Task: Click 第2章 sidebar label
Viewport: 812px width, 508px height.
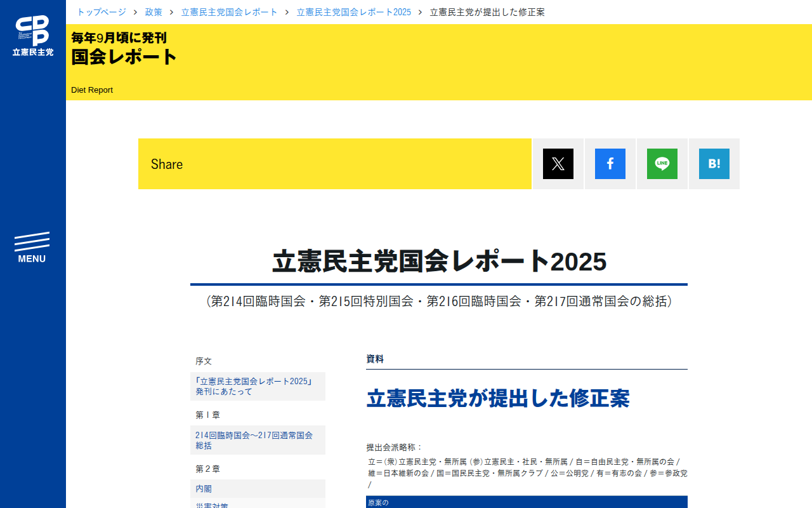Action: point(207,469)
